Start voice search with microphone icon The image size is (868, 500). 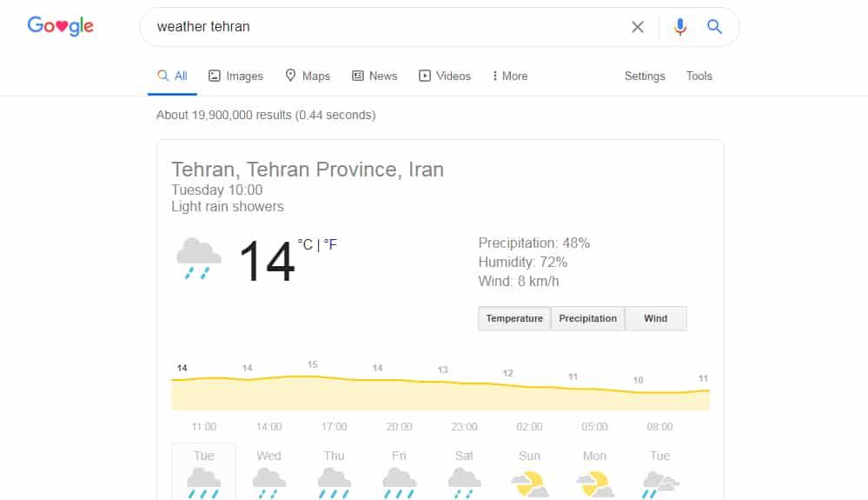(x=680, y=27)
